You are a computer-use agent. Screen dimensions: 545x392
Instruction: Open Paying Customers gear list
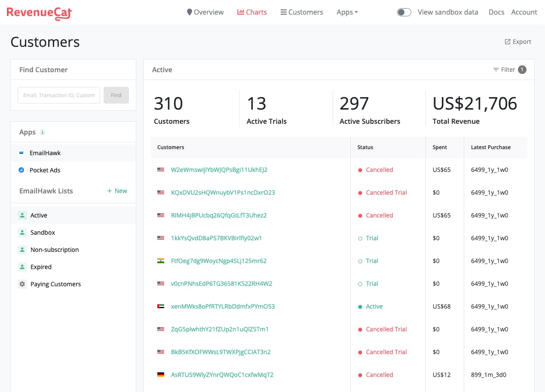[22, 284]
